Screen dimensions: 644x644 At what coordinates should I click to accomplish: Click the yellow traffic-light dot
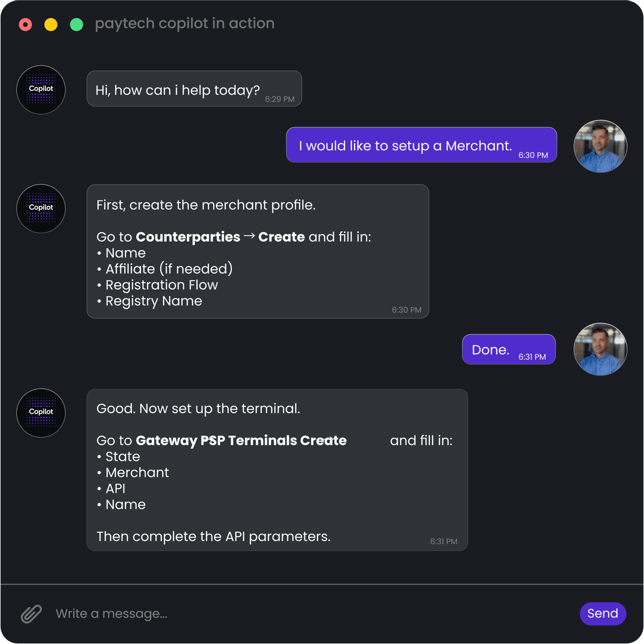51,24
